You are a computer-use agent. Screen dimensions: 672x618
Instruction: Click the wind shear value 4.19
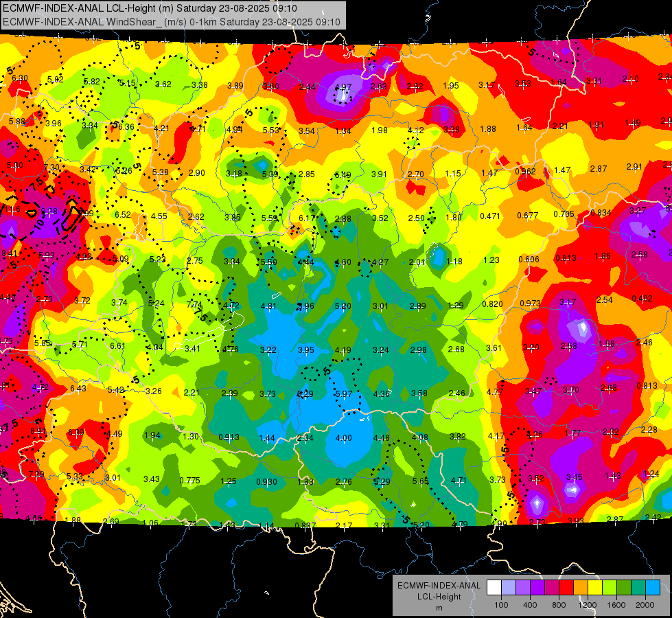tap(343, 350)
